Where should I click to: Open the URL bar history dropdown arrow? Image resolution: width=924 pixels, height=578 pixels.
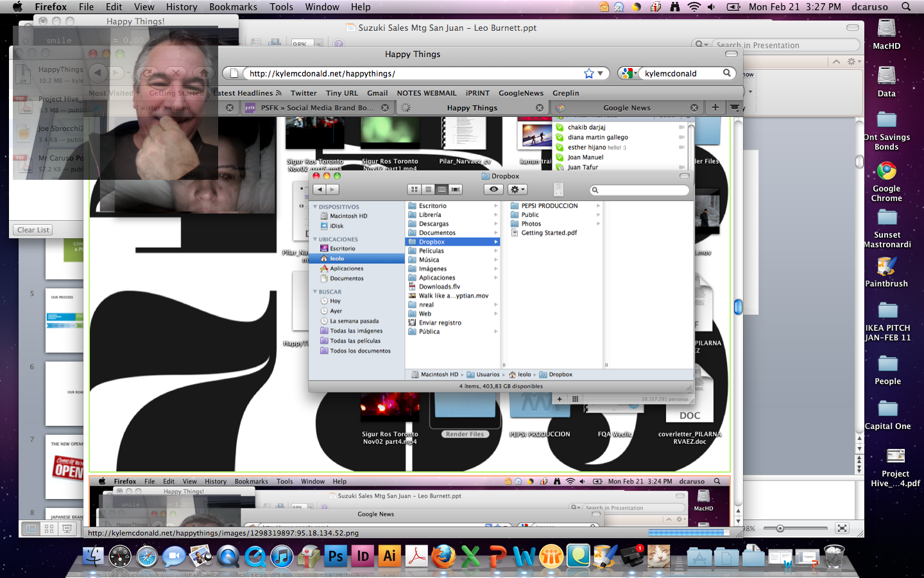pos(600,73)
